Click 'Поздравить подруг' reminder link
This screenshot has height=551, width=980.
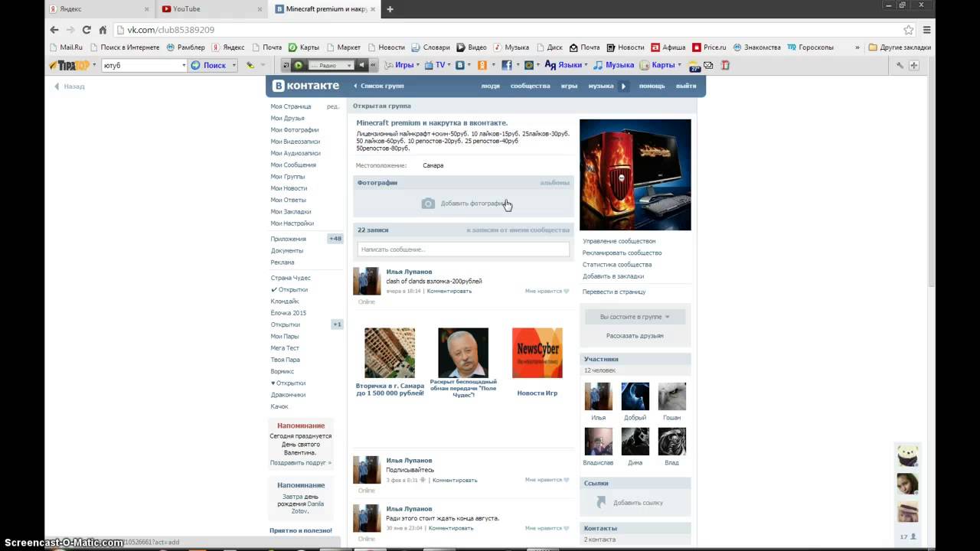tap(300, 462)
